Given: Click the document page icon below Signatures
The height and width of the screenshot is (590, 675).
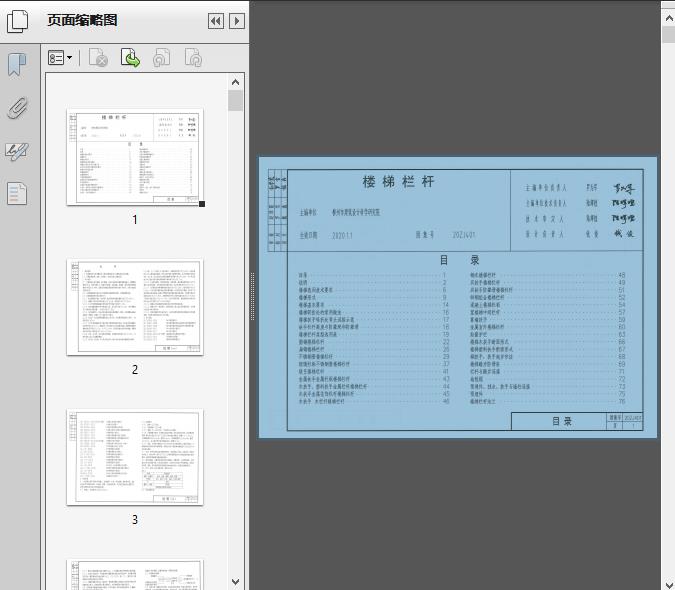Looking at the screenshot, I should tap(17, 193).
